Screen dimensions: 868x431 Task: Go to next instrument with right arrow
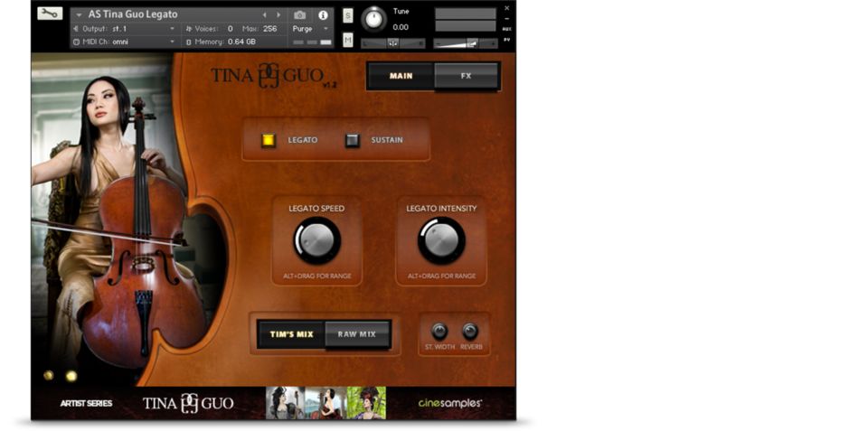coord(278,14)
